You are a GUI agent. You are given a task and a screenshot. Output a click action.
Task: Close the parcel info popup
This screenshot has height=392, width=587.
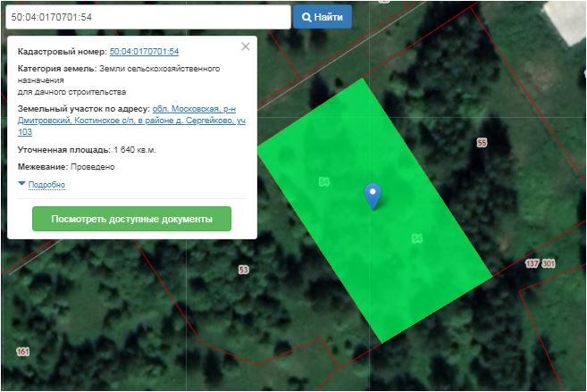coord(246,46)
